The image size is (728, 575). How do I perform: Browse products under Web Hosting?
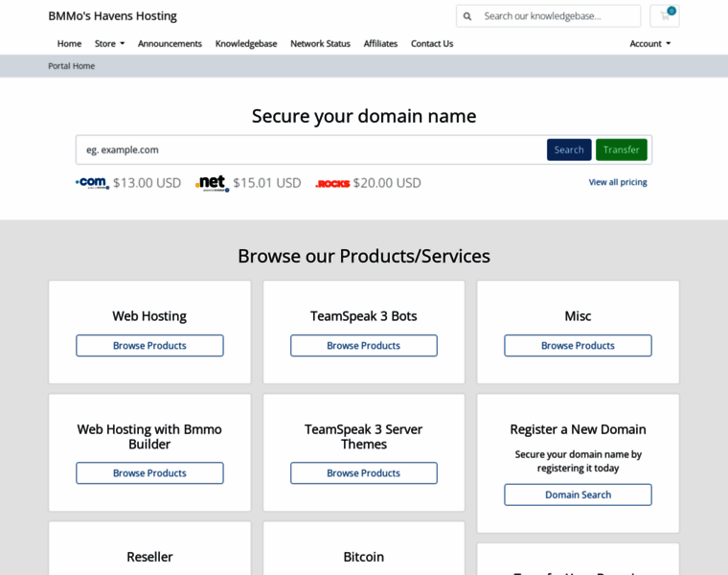[x=149, y=346]
